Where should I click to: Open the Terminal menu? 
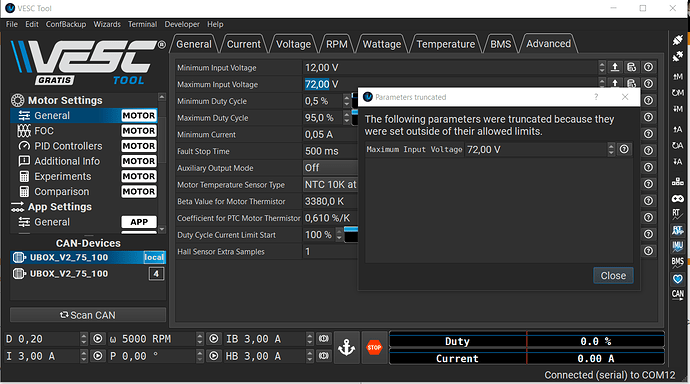tap(143, 24)
